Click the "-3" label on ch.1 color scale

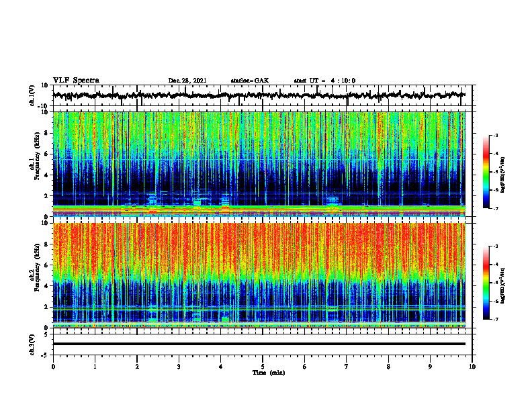coord(495,136)
